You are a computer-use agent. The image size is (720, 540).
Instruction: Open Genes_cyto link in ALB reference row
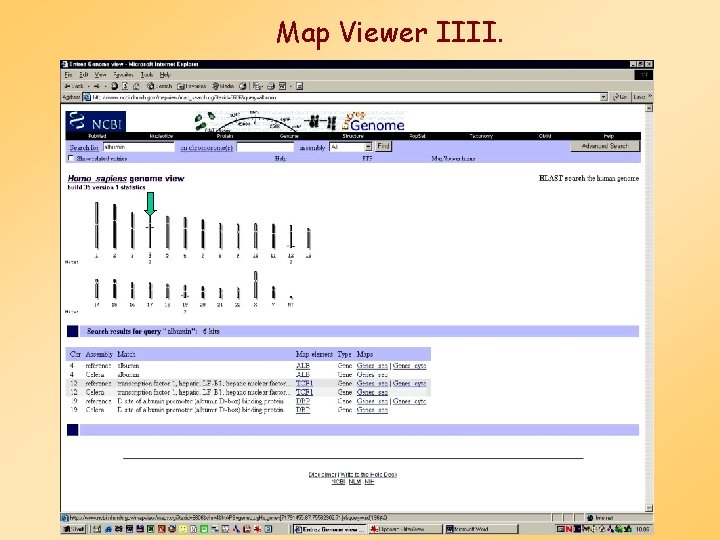[x=409, y=366]
